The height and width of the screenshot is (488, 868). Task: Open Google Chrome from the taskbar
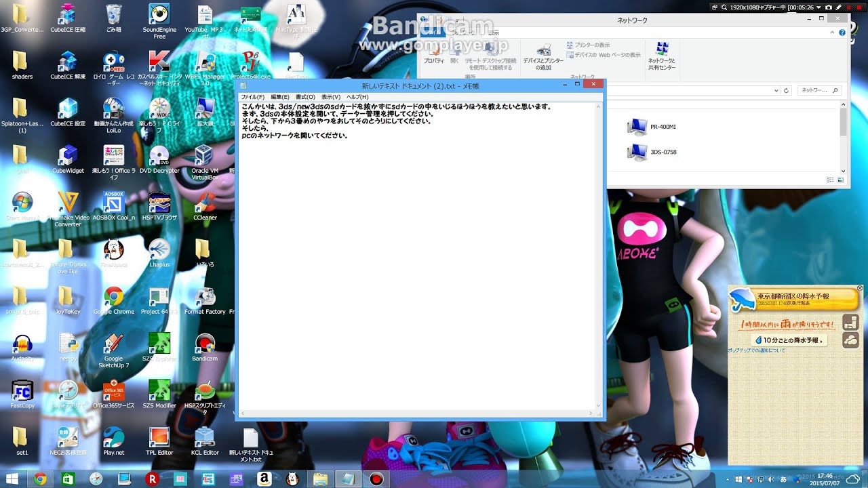[40, 479]
